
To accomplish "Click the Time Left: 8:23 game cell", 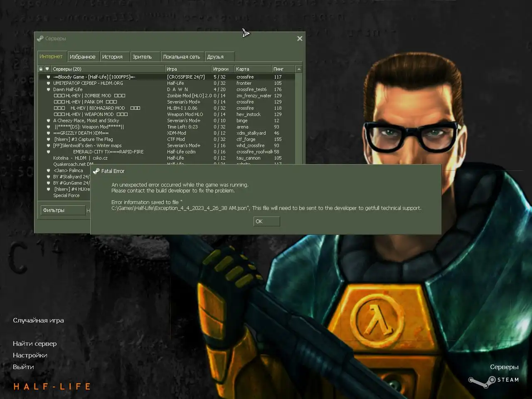I will tap(182, 127).
